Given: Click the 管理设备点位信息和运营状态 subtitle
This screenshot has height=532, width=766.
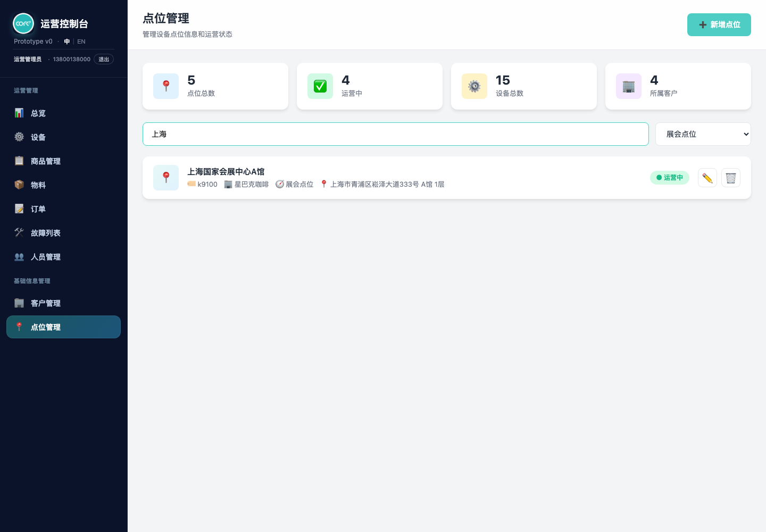Looking at the screenshot, I should click(187, 34).
